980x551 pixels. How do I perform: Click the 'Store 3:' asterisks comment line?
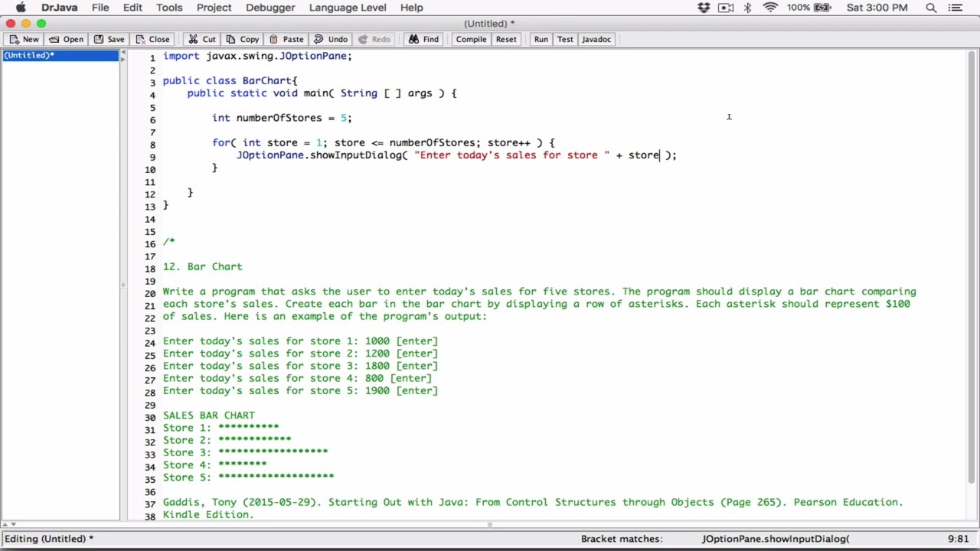245,453
